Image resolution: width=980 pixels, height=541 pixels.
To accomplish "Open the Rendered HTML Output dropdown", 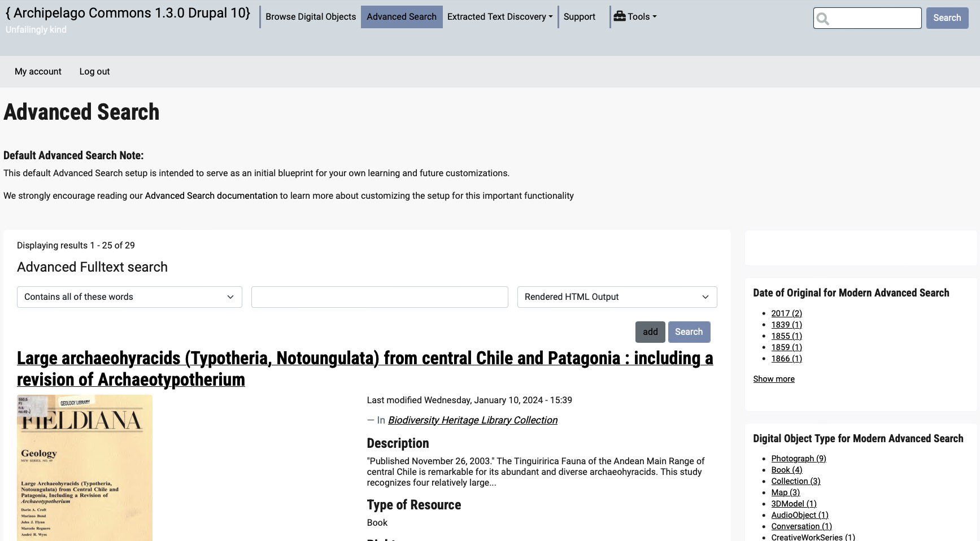I will 617,297.
